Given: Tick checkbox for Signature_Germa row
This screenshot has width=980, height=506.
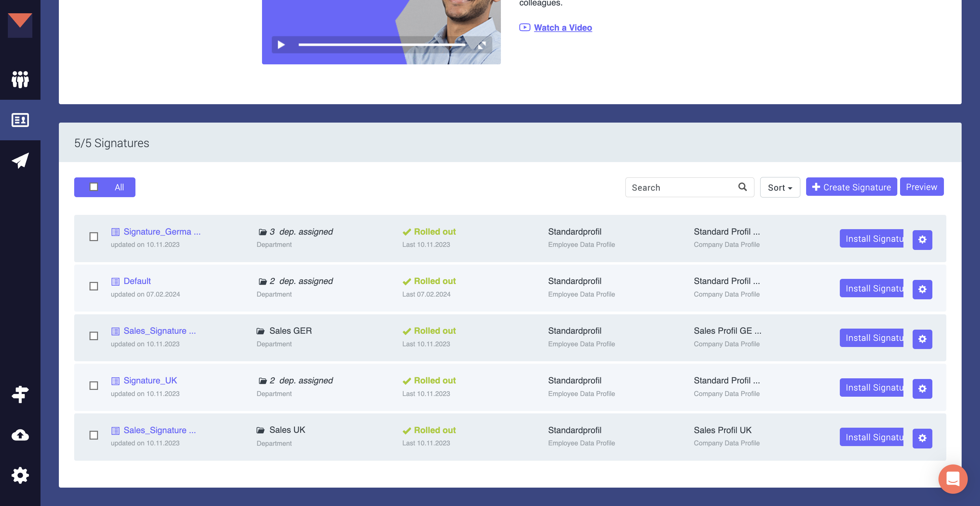Looking at the screenshot, I should click(x=94, y=237).
